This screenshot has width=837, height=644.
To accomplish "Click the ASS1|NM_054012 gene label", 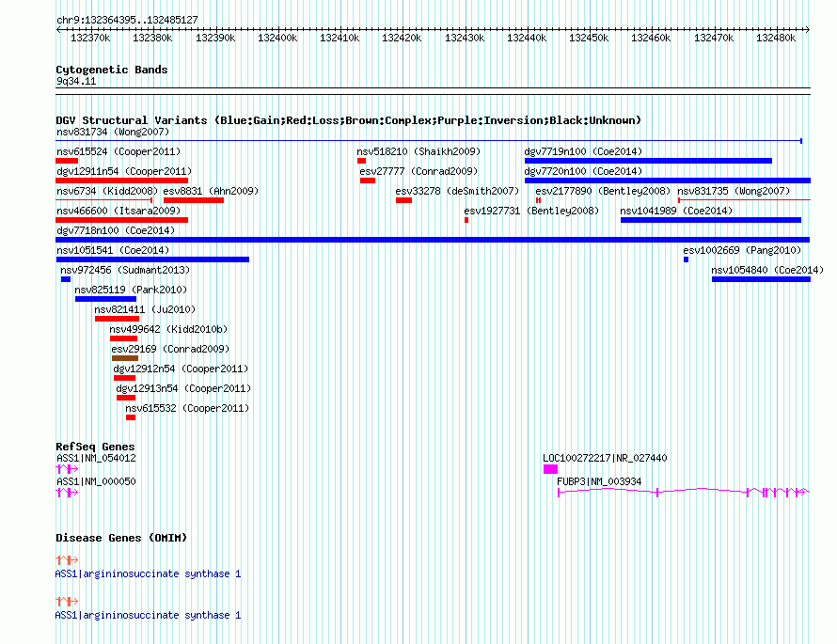I will pyautogui.click(x=96, y=458).
